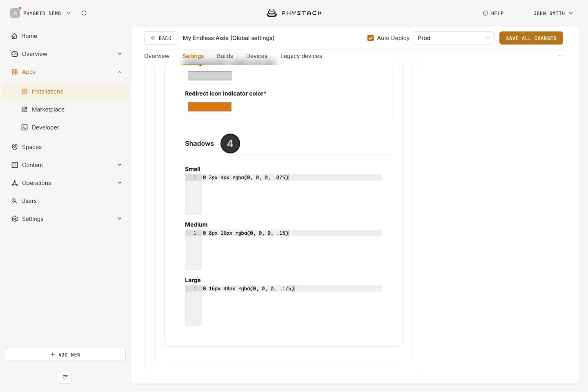Click the sidebar collapse icon at bottom
The width and height of the screenshot is (588, 392).
click(x=65, y=377)
